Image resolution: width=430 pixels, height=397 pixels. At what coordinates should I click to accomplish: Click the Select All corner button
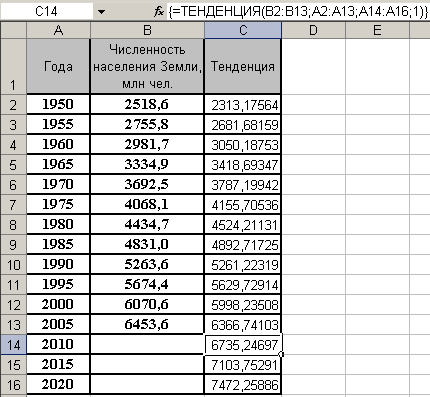click(13, 30)
